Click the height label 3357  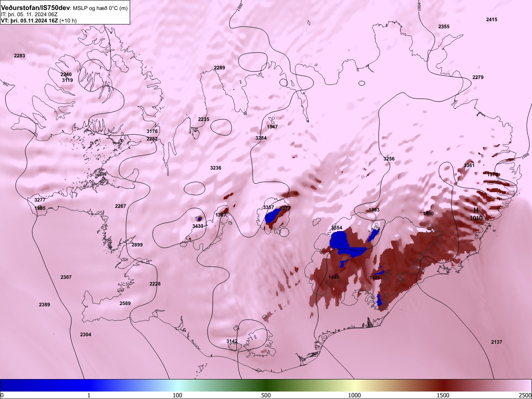pos(268,207)
